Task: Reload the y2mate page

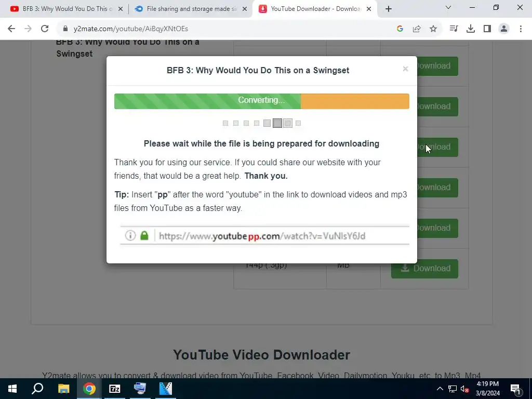Action: coord(45,29)
